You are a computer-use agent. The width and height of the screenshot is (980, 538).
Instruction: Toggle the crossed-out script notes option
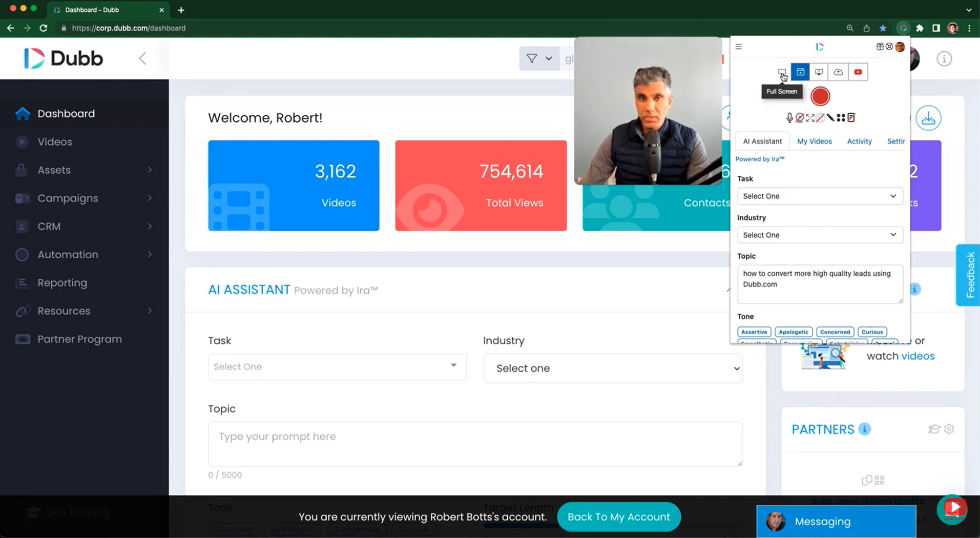click(851, 118)
